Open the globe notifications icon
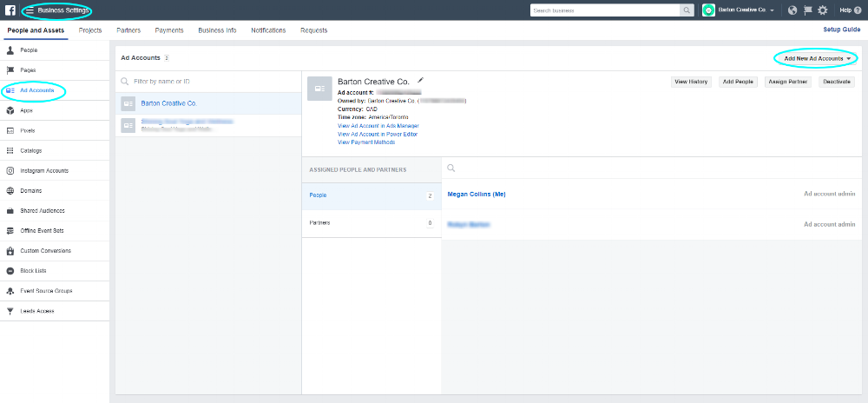Image resolution: width=868 pixels, height=403 pixels. pos(792,10)
